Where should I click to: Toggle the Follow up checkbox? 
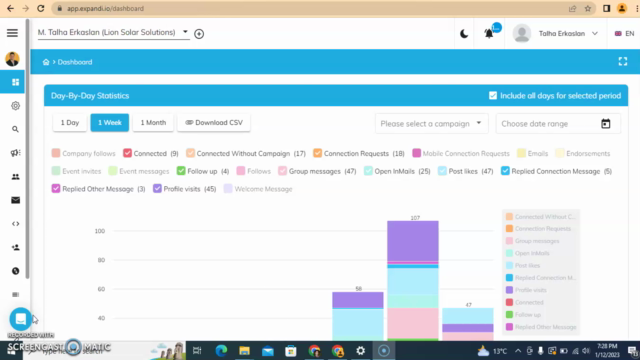tap(181, 171)
